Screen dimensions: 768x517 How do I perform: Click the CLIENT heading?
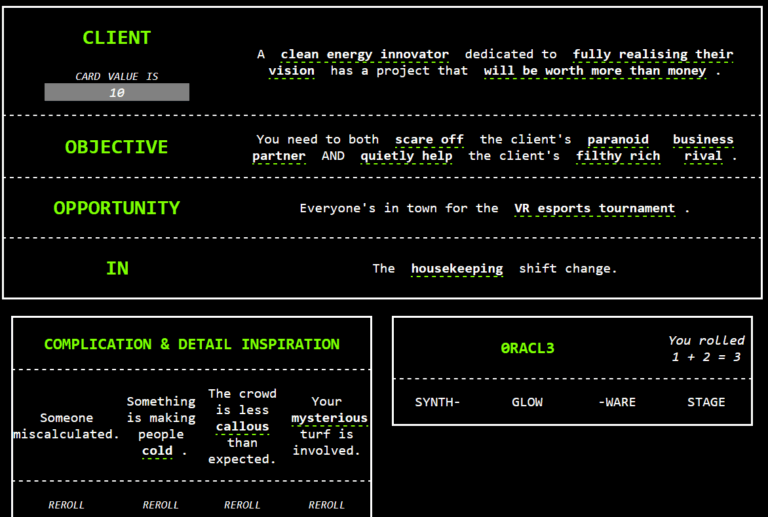[x=116, y=38]
